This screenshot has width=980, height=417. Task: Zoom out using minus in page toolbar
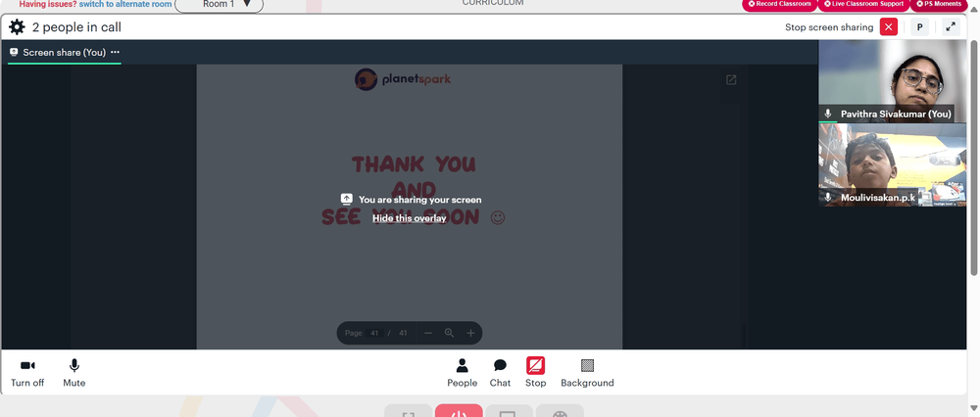tap(428, 333)
